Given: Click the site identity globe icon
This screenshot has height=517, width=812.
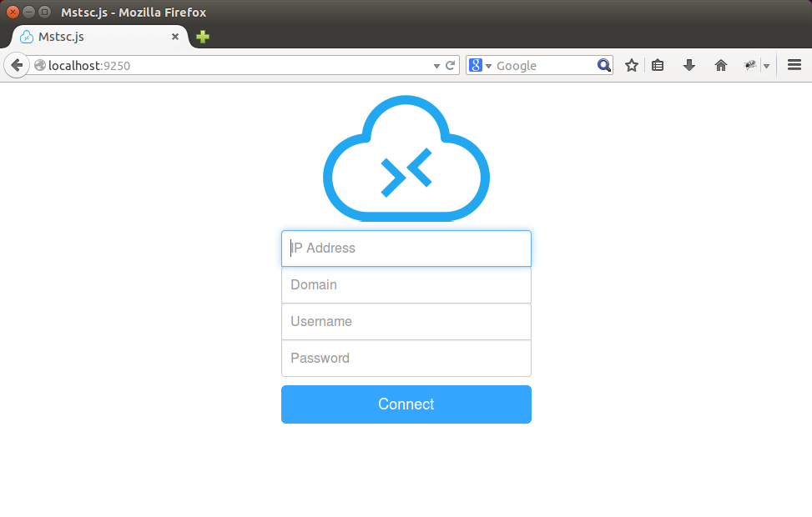Looking at the screenshot, I should coord(40,65).
